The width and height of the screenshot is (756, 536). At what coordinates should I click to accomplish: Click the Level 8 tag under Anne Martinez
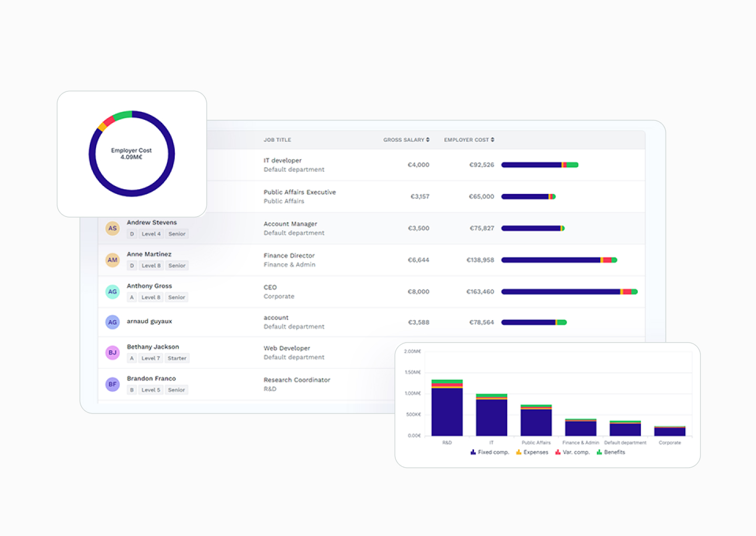click(x=151, y=265)
